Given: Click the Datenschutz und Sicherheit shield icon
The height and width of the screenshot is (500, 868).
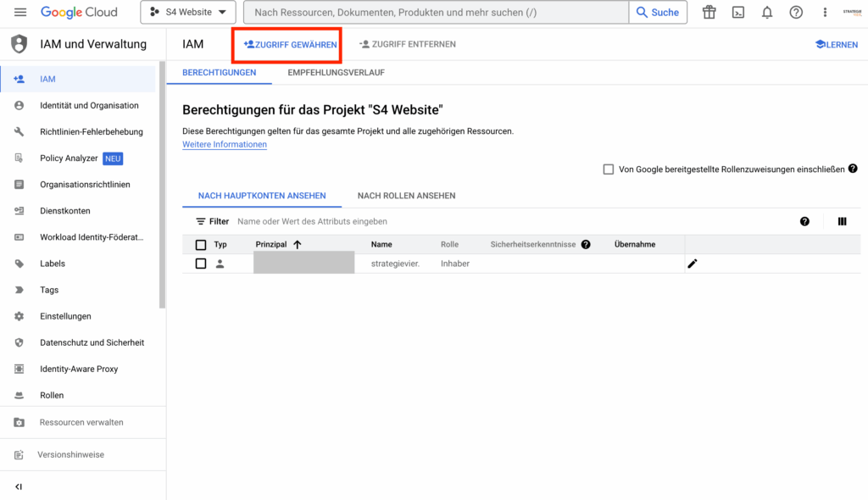Looking at the screenshot, I should click(19, 342).
